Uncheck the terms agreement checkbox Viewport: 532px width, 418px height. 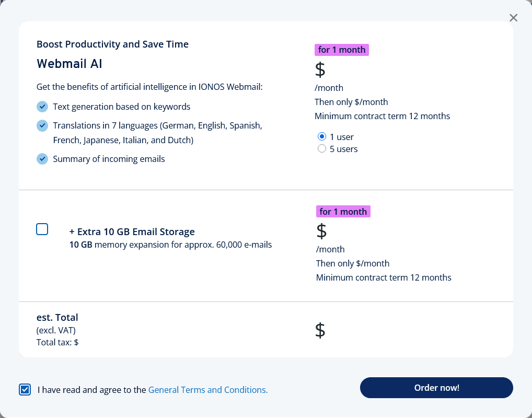(x=25, y=389)
